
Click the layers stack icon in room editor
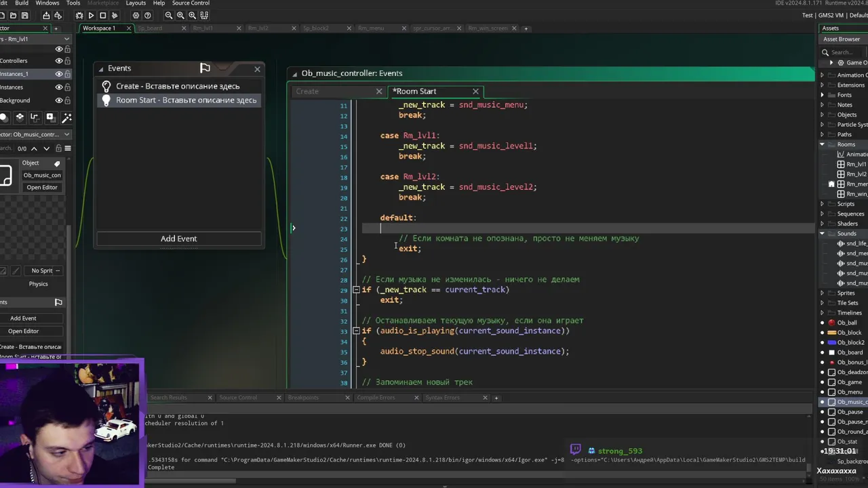(20, 117)
